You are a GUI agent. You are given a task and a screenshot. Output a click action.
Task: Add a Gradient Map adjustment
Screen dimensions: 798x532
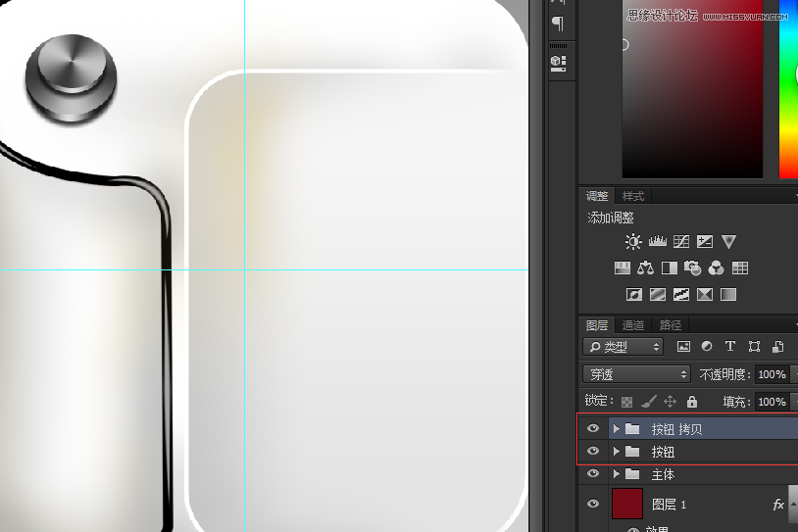[x=728, y=295]
